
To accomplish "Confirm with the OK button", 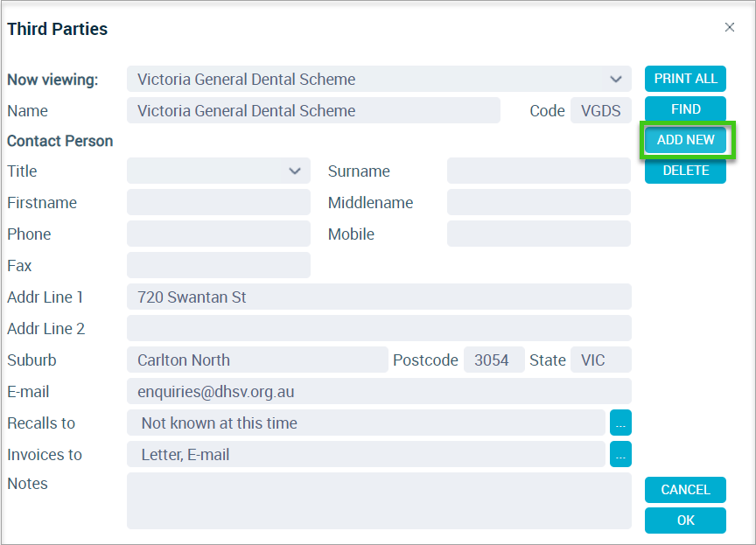I will click(x=685, y=521).
